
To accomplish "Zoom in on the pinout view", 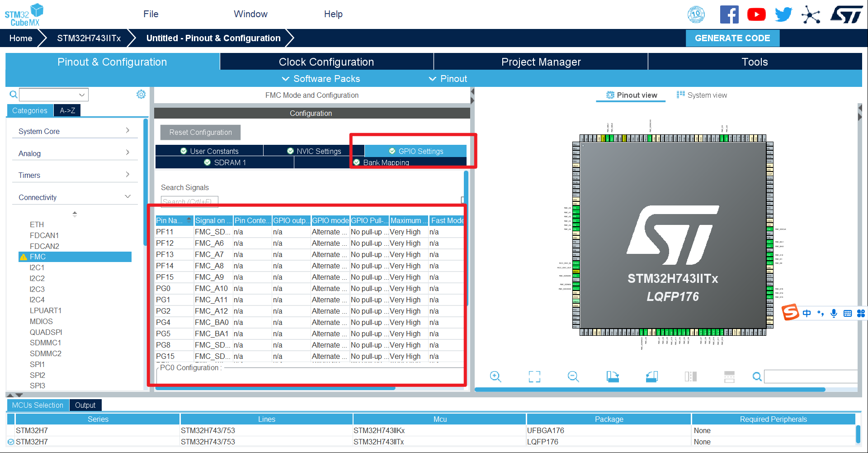I will click(495, 377).
